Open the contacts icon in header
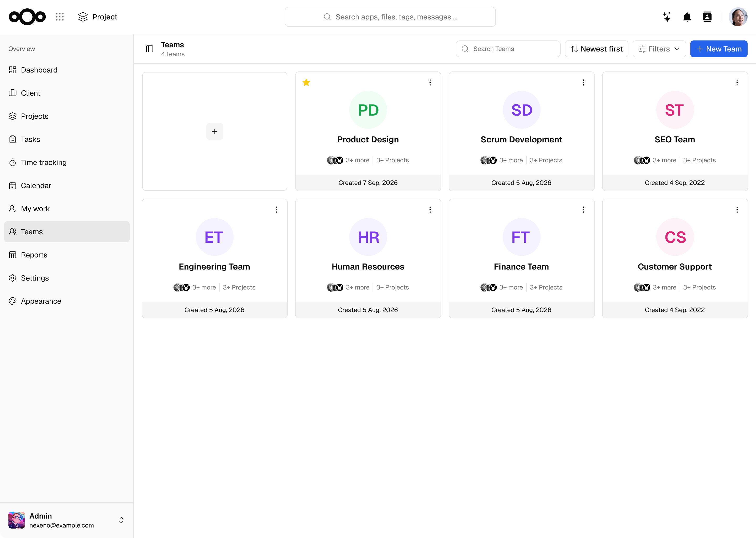Screen dimensions: 756x538 [x=707, y=17]
